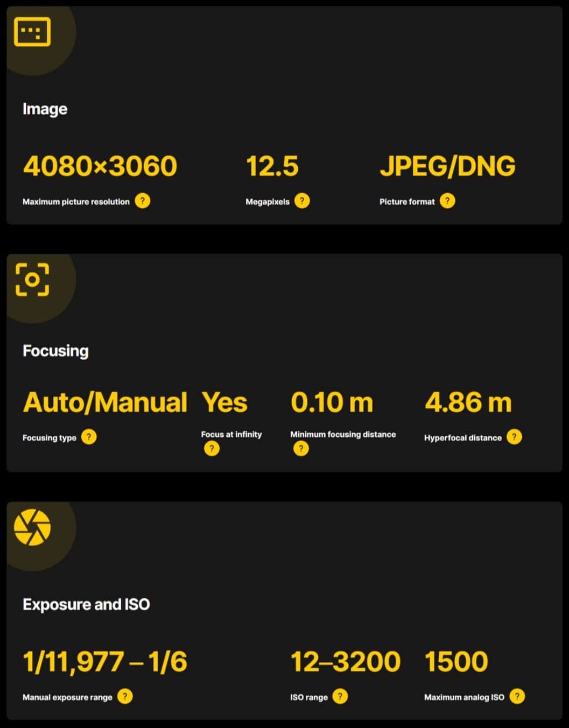This screenshot has height=728, width=569.
Task: Click the Minimum focusing distance label
Action: tap(343, 434)
